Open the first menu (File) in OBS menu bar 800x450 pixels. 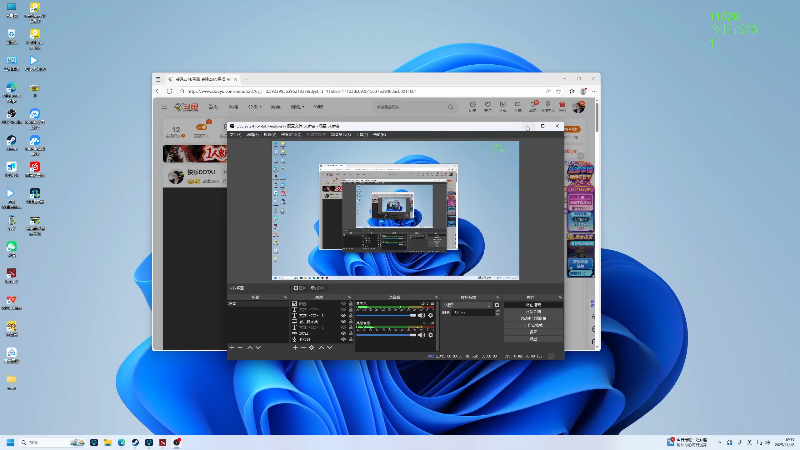(236, 135)
